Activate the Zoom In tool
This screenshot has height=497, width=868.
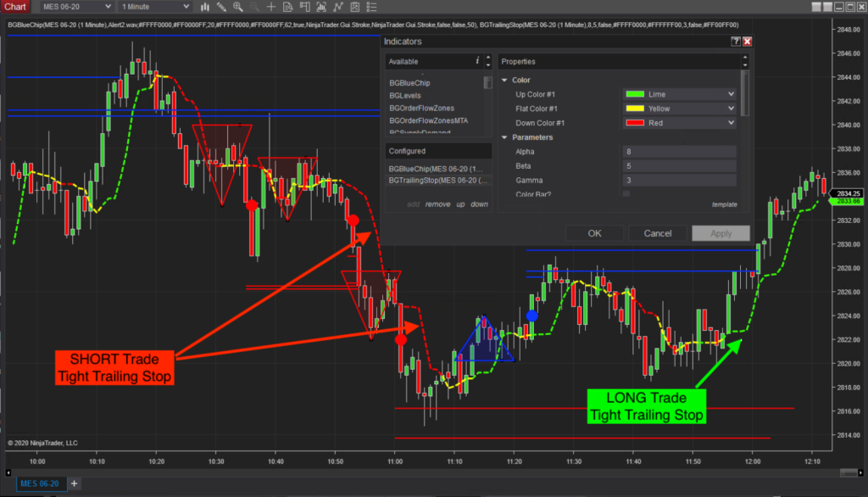[x=237, y=6]
